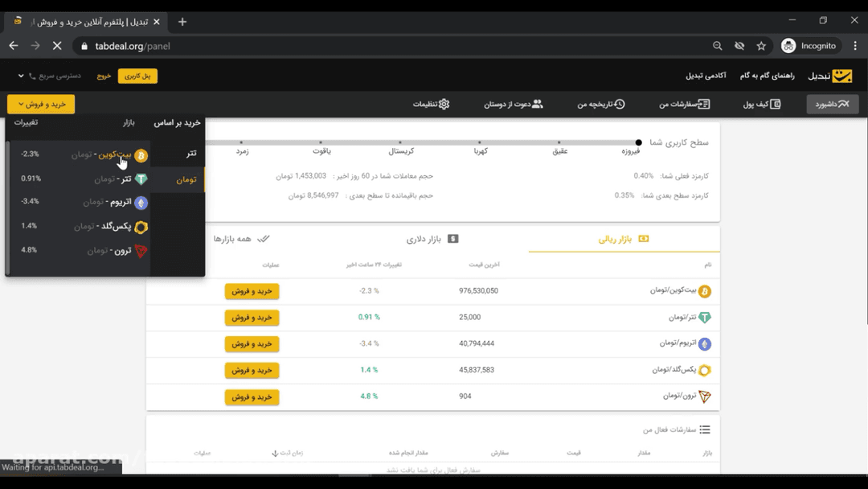Click the Crystal (کریستال) level marker
868x489 pixels.
[400, 142]
